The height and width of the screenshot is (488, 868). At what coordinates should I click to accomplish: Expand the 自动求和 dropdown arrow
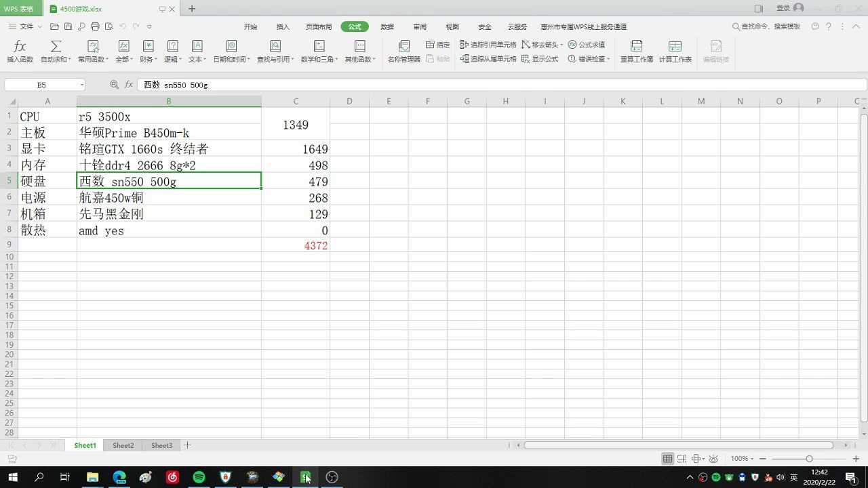69,60
